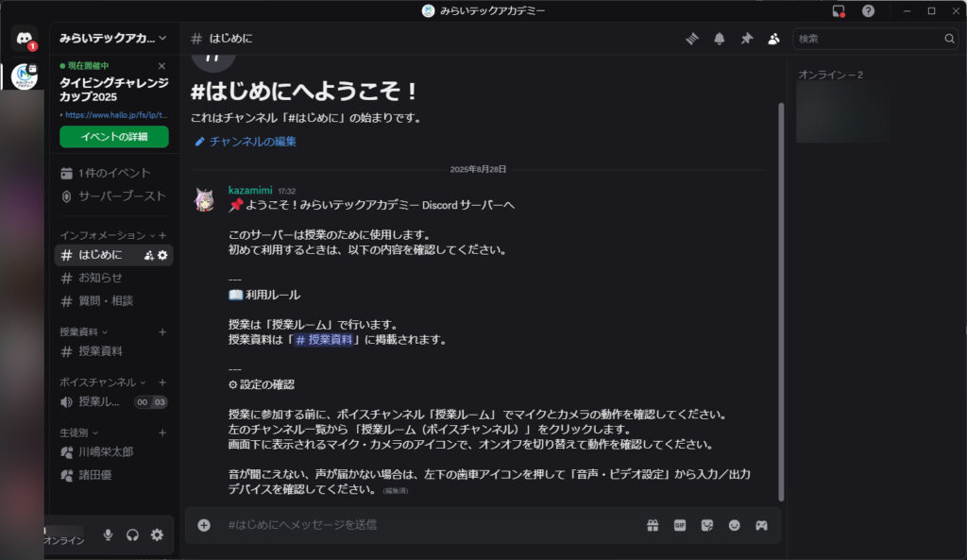This screenshot has height=560, width=967.
Task: Toggle the member list panel
Action: click(x=773, y=38)
